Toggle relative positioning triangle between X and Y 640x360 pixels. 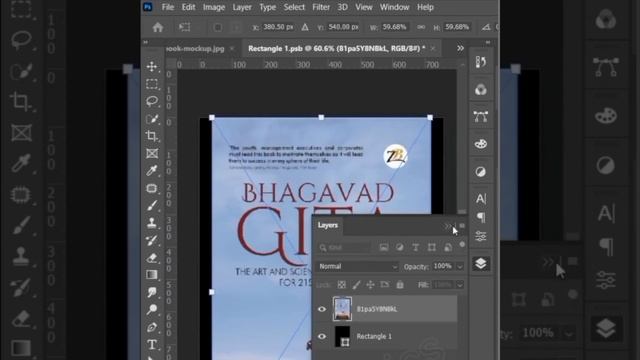tap(305, 27)
